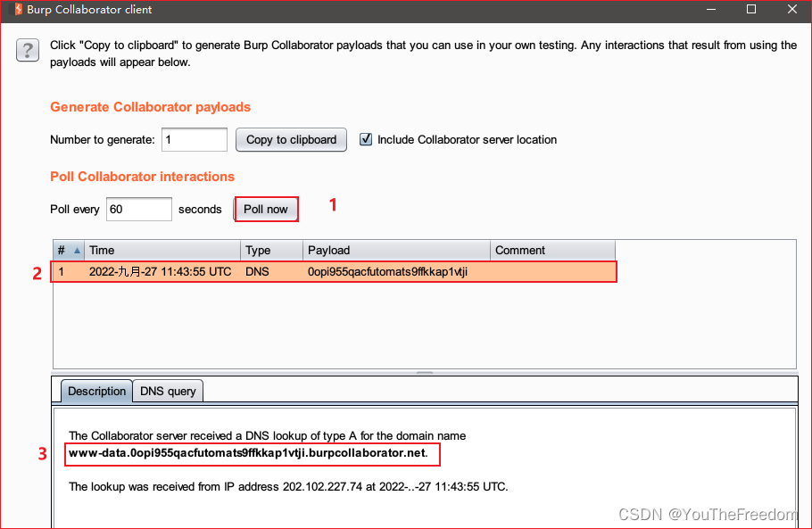Click Copy to clipboard button
812x529 pixels.
pyautogui.click(x=291, y=140)
